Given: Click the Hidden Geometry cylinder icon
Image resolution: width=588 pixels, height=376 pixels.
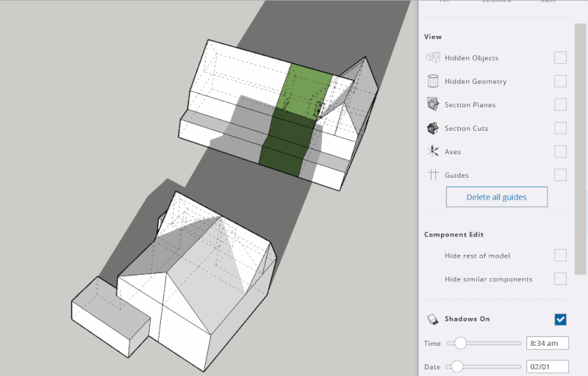Looking at the screenshot, I should [x=433, y=81].
